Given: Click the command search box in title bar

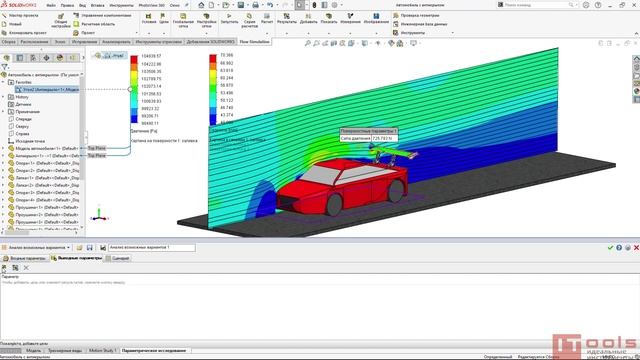Looking at the screenshot, I should click(536, 5).
